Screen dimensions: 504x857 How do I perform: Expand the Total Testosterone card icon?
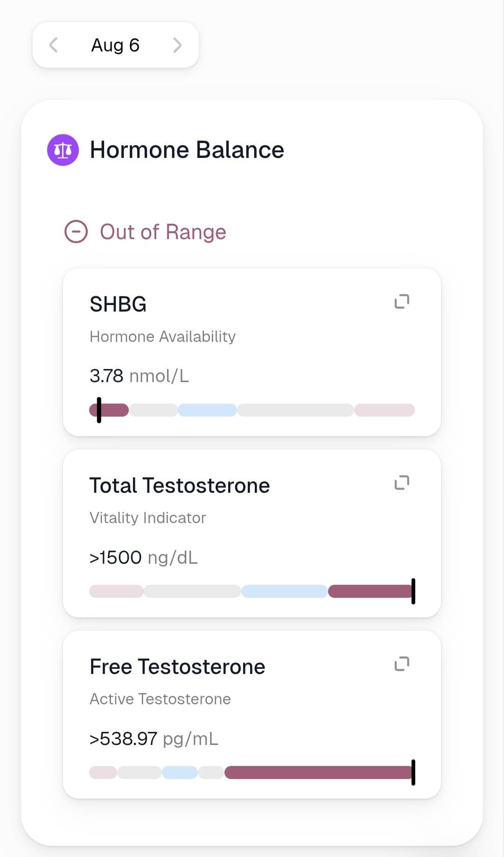(x=402, y=482)
